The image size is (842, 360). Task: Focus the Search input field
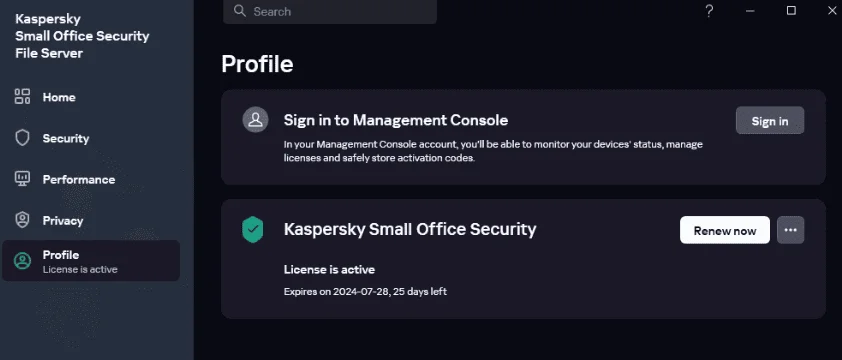[x=330, y=12]
